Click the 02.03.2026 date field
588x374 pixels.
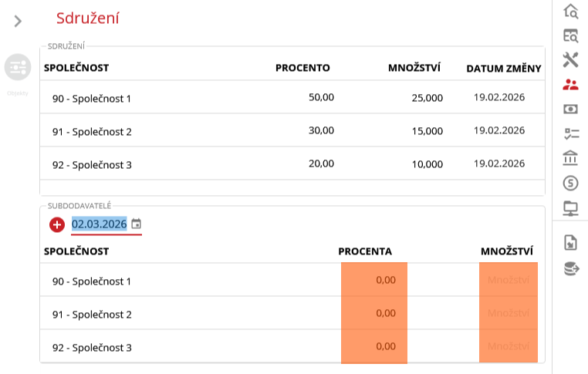[99, 224]
